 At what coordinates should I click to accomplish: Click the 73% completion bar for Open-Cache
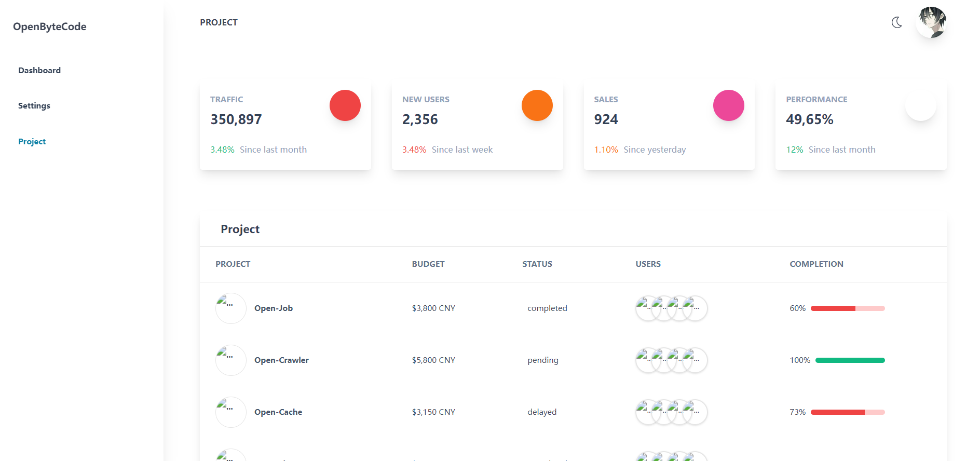click(x=848, y=412)
